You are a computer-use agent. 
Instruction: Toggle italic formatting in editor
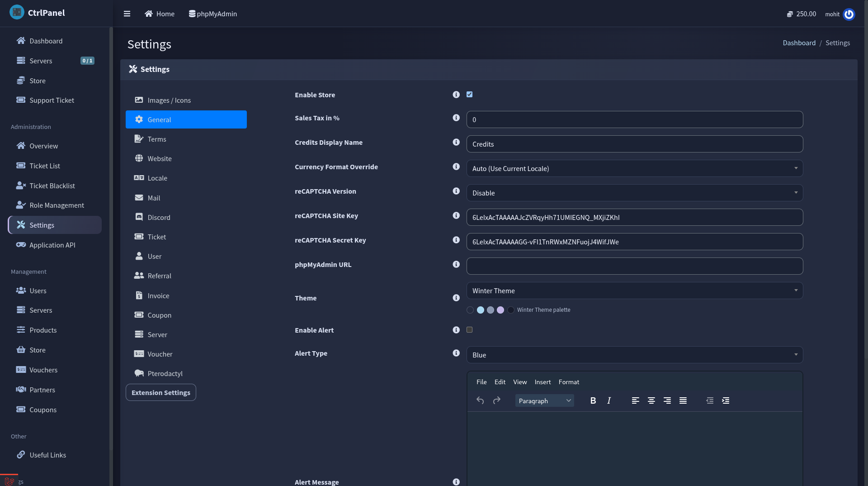pyautogui.click(x=609, y=400)
